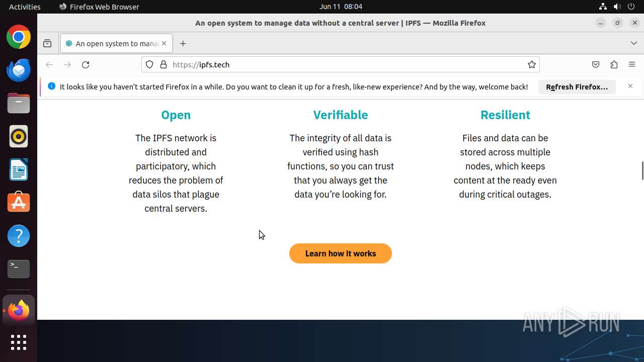Select the Firefox icon in dock
This screenshot has width=644, height=362.
point(19,311)
